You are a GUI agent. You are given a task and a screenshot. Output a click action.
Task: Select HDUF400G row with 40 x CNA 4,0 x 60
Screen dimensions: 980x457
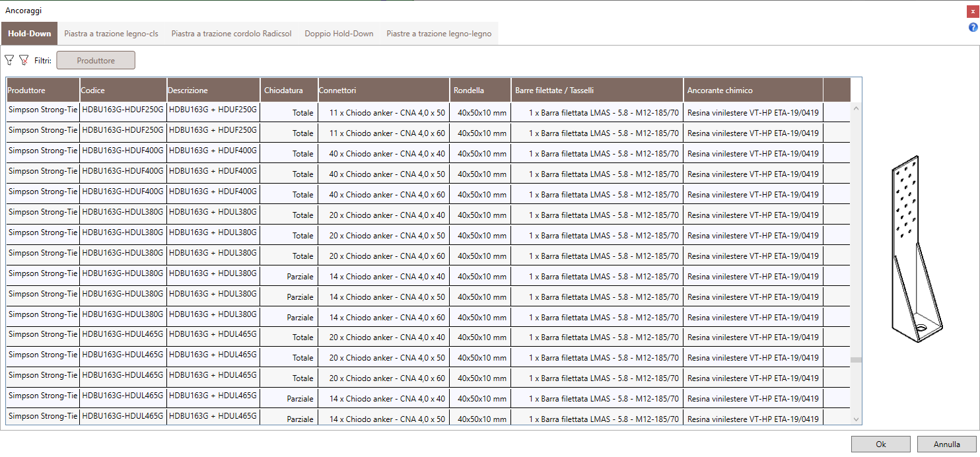click(x=428, y=194)
